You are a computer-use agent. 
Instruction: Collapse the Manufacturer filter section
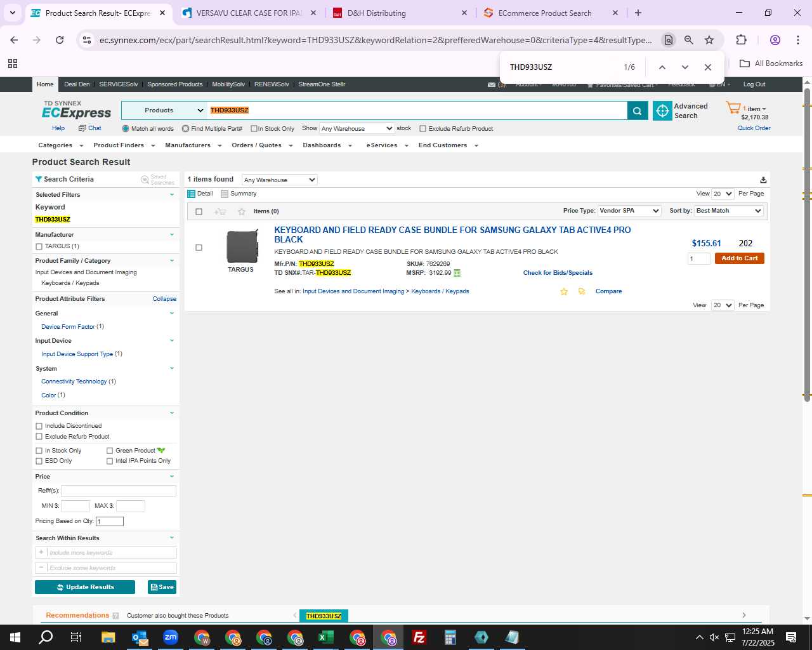[171, 235]
